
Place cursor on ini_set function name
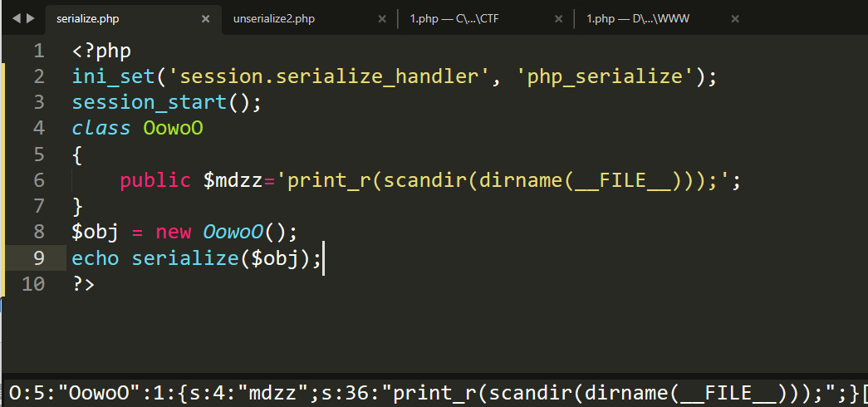tap(113, 76)
